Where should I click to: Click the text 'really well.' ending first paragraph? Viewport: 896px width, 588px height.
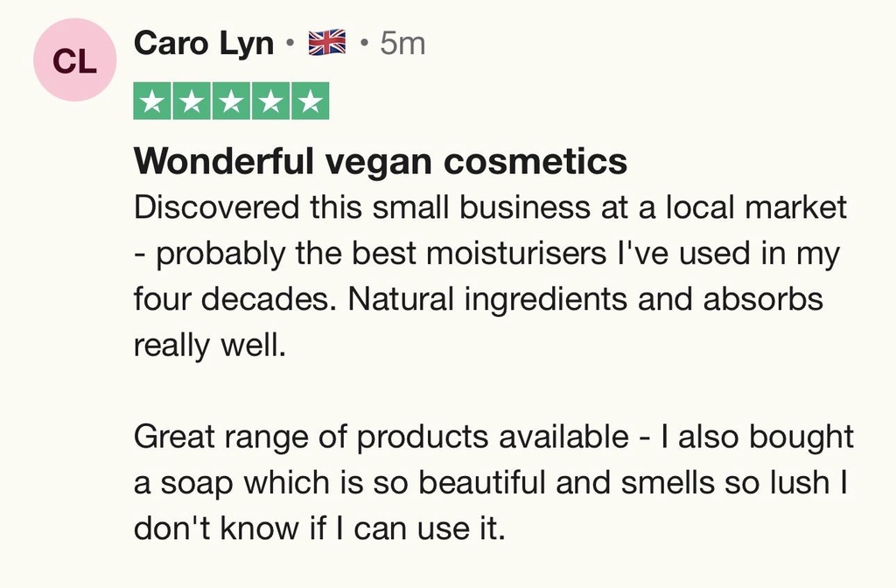pyautogui.click(x=210, y=345)
